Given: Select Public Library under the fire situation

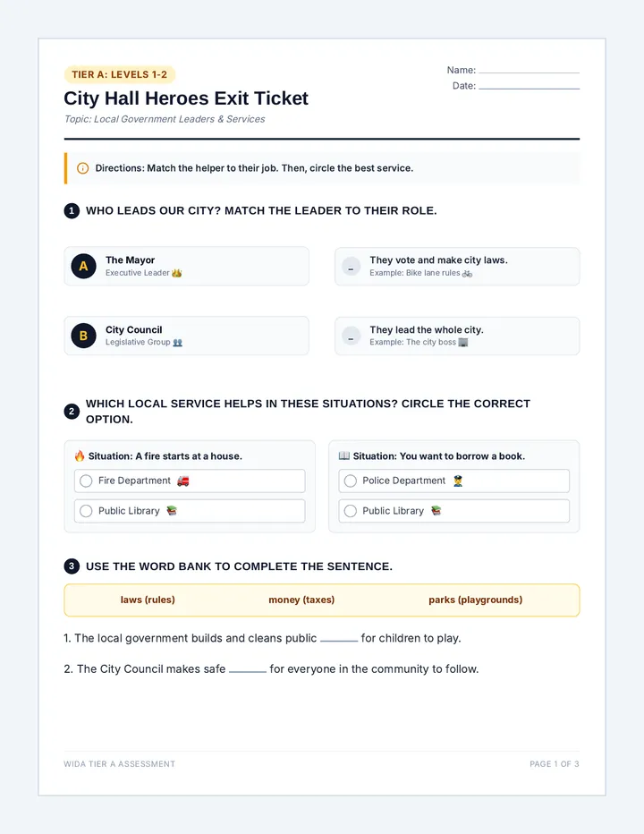Looking at the screenshot, I should click(x=86, y=511).
